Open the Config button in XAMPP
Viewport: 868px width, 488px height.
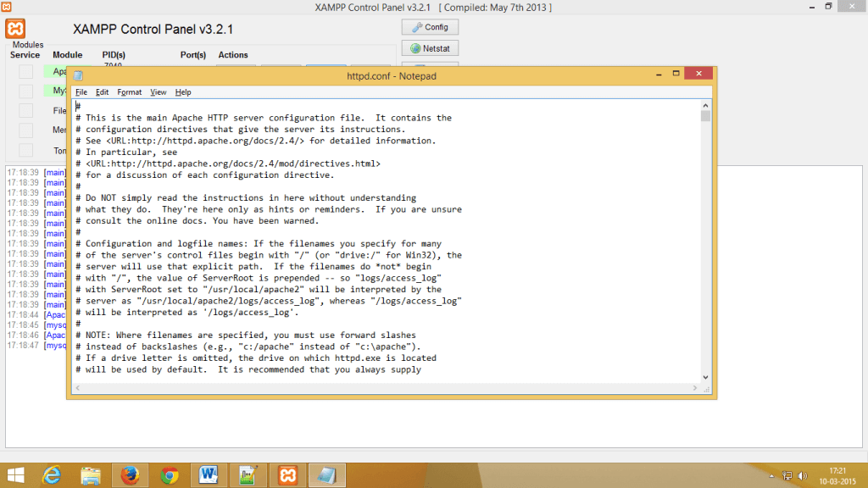(430, 27)
